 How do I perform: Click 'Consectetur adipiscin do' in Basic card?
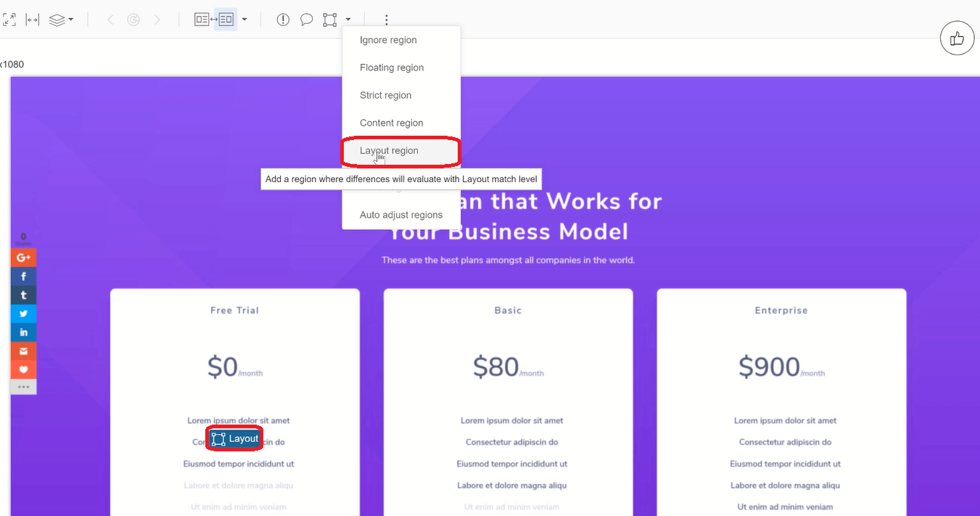pos(512,442)
